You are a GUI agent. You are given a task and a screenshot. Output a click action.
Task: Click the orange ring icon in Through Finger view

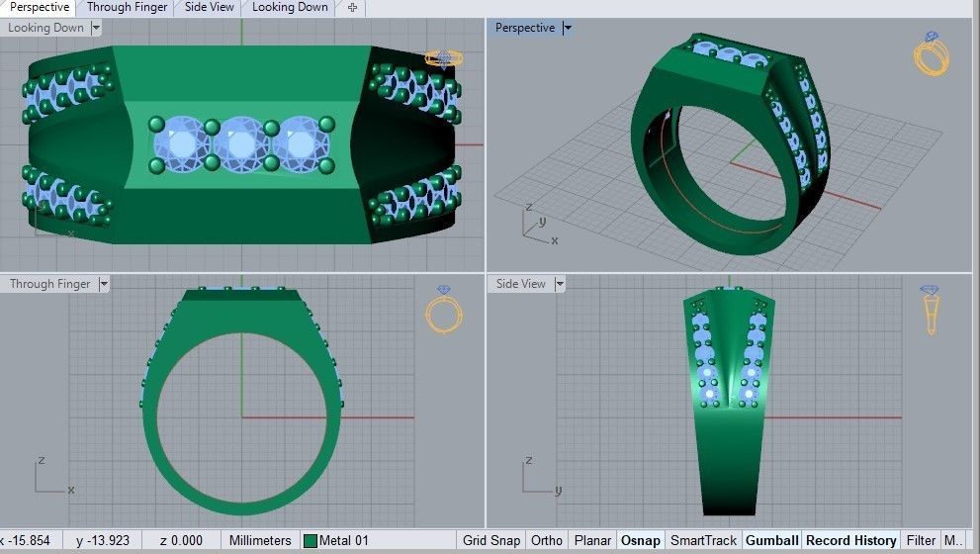coord(444,310)
